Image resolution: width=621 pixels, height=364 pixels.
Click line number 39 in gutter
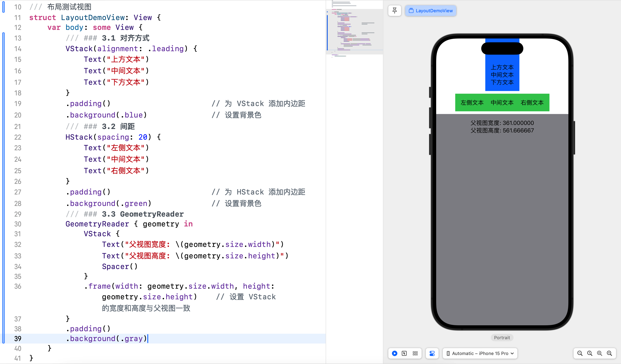[18, 339]
